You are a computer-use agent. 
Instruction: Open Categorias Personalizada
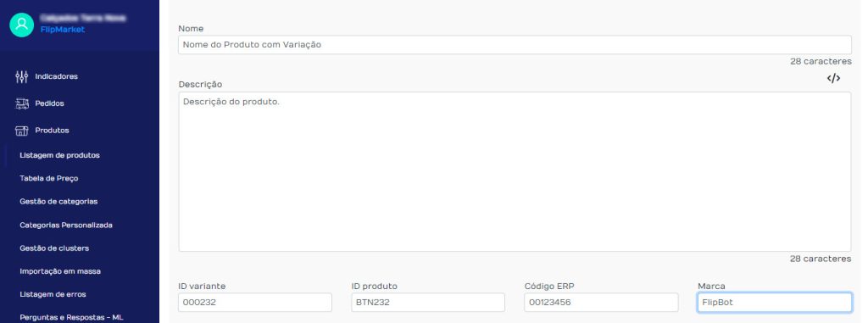[66, 225]
